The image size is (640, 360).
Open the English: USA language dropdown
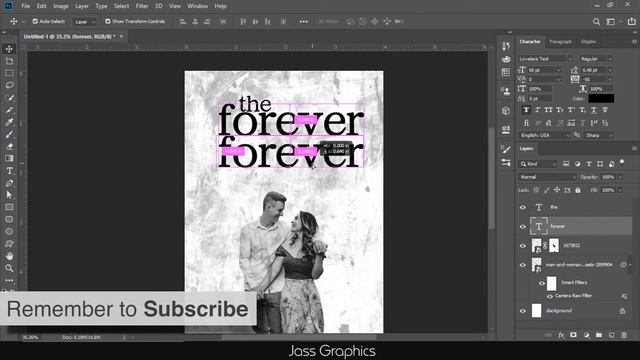(x=544, y=135)
